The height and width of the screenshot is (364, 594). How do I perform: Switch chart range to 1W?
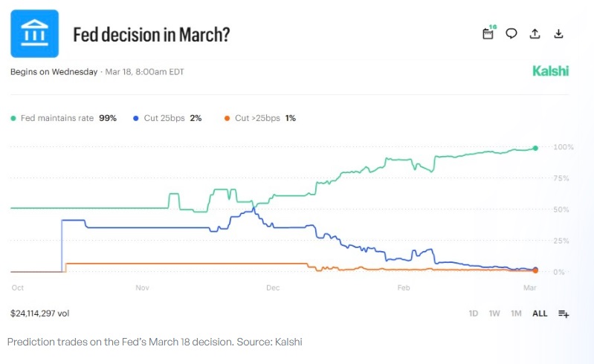tap(494, 313)
